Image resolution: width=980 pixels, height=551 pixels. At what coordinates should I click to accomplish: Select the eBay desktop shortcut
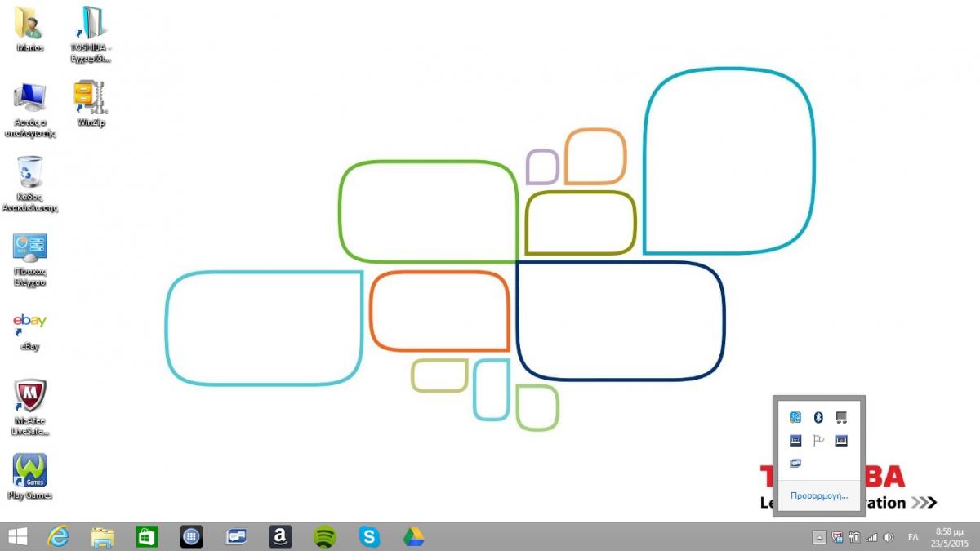tap(29, 330)
